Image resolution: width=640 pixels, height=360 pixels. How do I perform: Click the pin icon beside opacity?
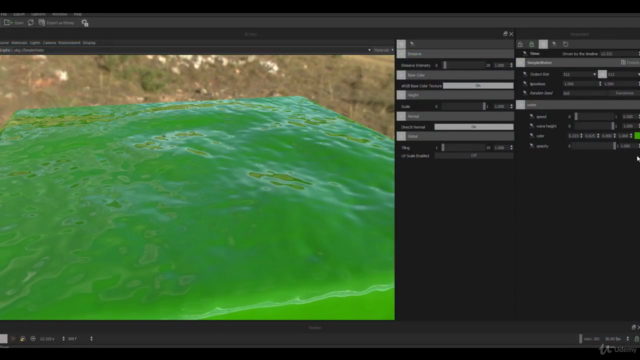531,146
